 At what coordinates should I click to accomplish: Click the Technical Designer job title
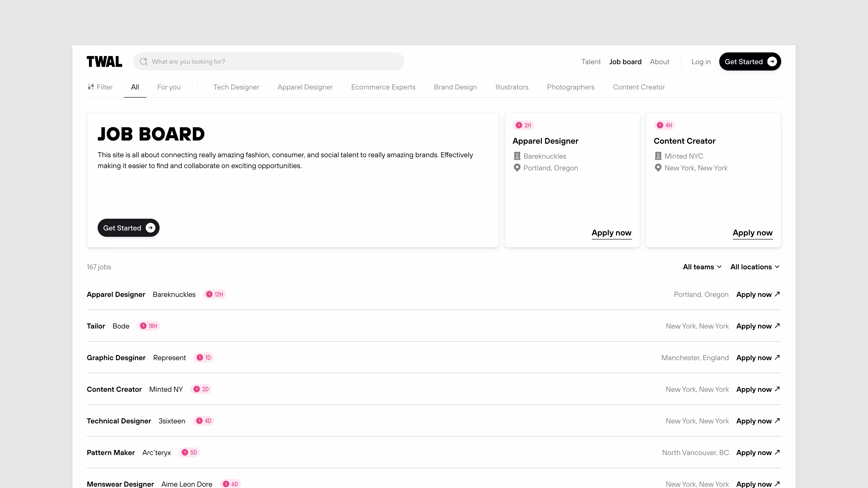(119, 421)
